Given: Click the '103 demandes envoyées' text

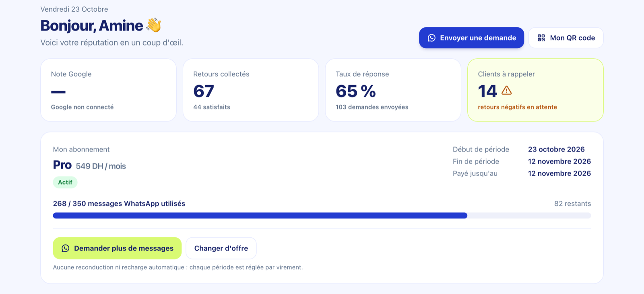Looking at the screenshot, I should point(372,107).
